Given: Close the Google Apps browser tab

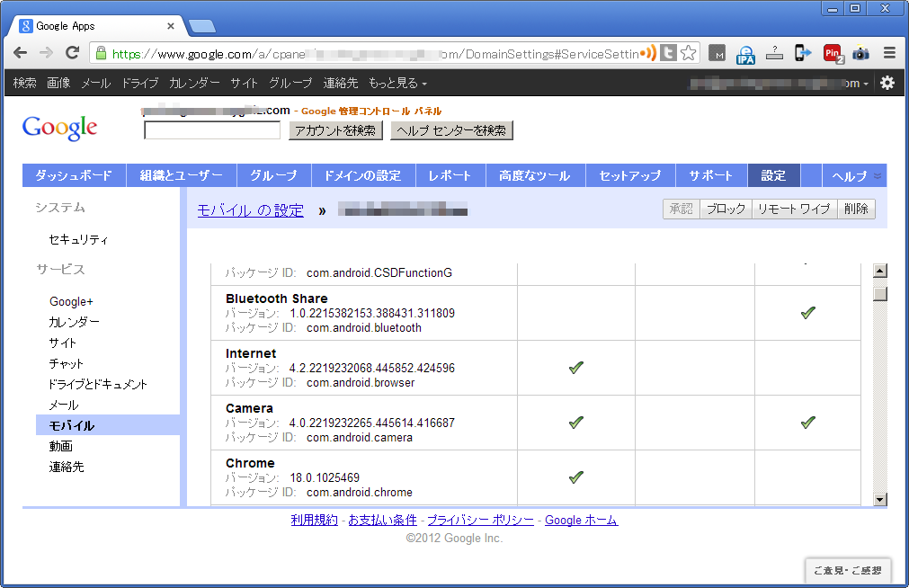Looking at the screenshot, I should (x=171, y=26).
